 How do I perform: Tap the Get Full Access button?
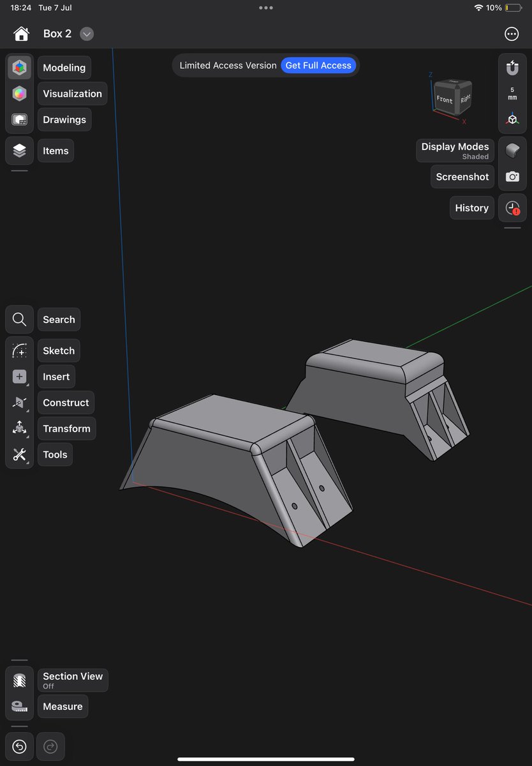(318, 65)
